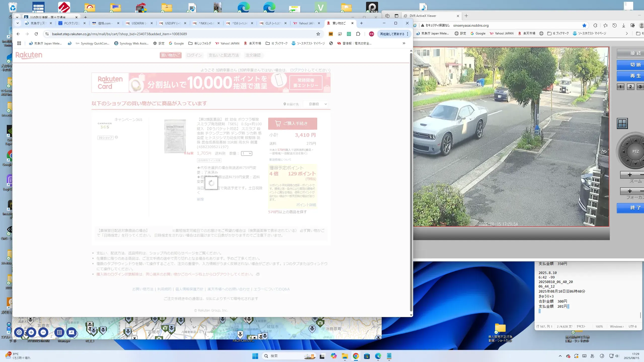The image size is (644, 362).
Task: Click the DVR quad-view layout icon
Action: [622, 123]
